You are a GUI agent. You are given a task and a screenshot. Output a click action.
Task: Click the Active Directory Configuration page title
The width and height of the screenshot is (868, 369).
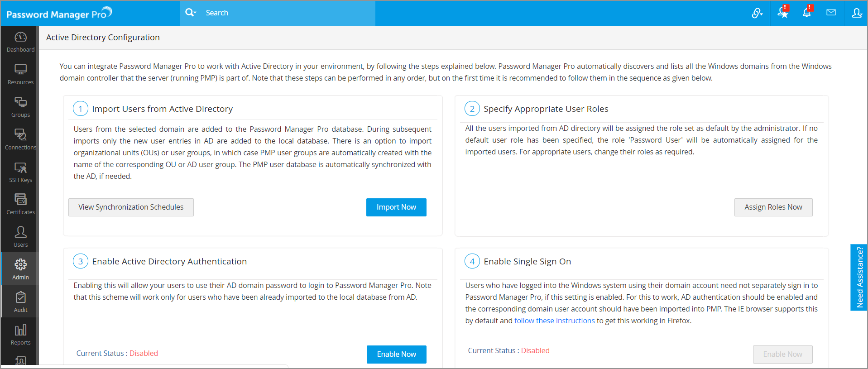pyautogui.click(x=103, y=38)
